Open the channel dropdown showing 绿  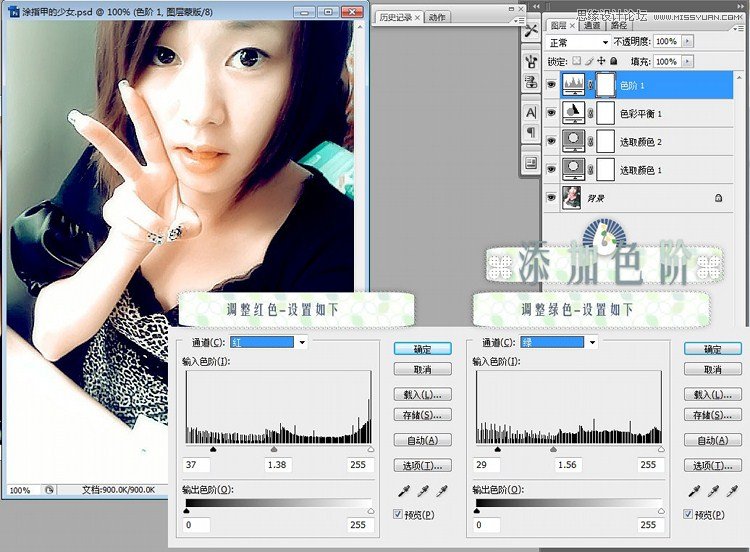pos(559,342)
